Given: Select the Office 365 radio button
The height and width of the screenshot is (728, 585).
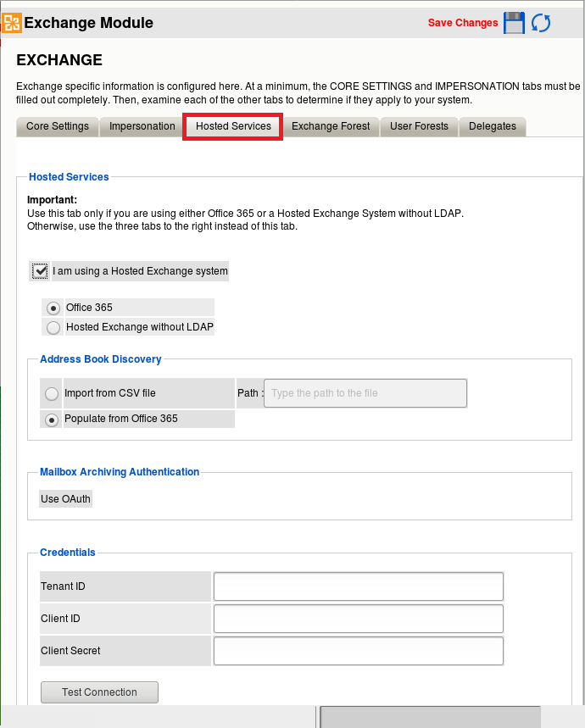Looking at the screenshot, I should (53, 308).
